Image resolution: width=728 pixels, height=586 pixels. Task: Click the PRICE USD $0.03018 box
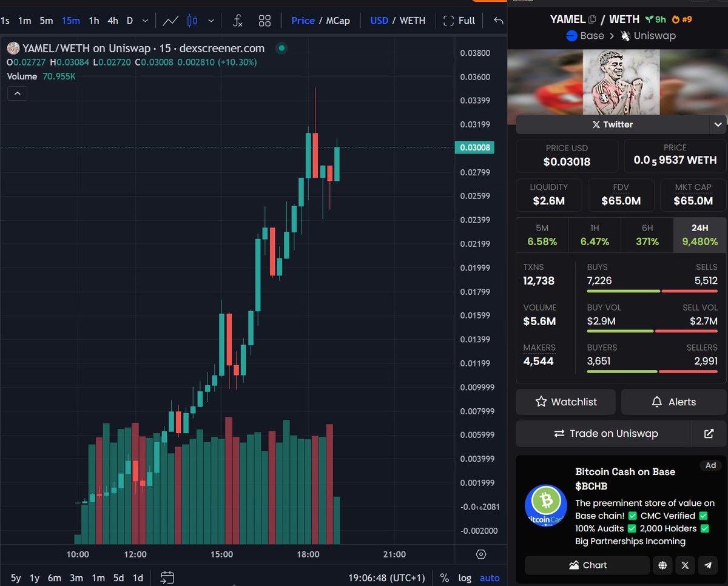(x=567, y=156)
